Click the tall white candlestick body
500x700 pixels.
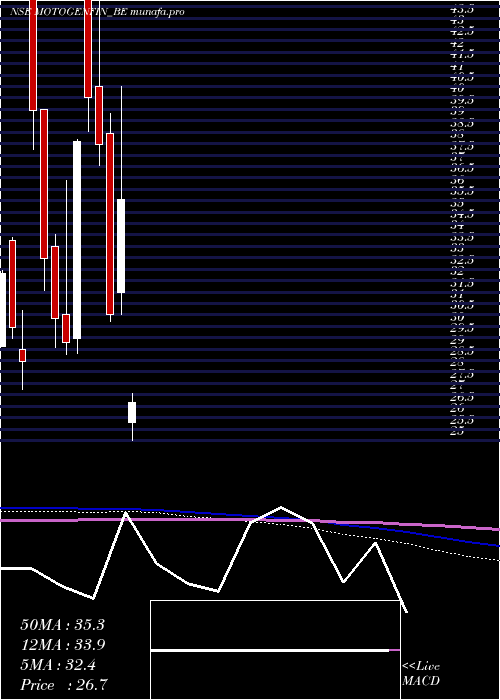tap(77, 240)
